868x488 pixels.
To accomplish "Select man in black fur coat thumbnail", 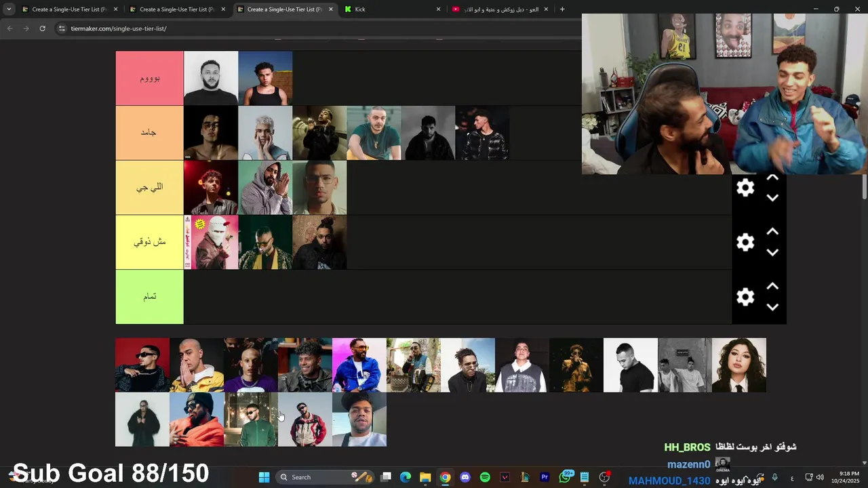I will click(142, 420).
